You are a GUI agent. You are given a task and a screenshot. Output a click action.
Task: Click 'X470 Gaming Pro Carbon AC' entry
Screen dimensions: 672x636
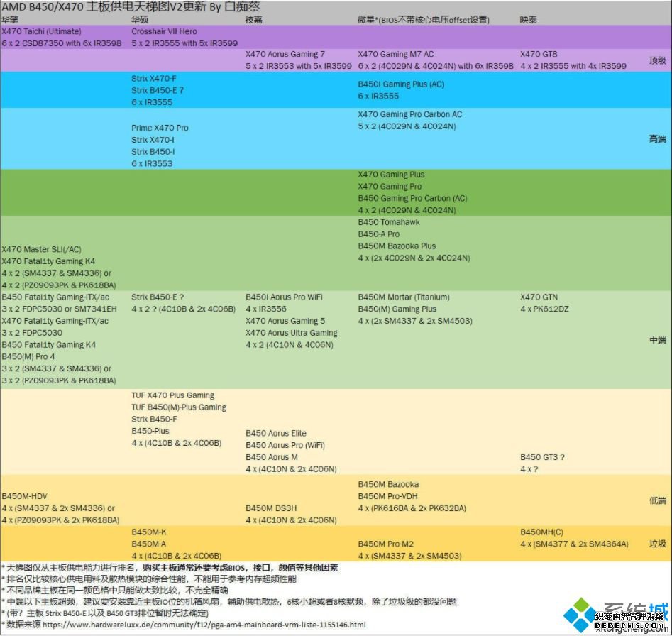(410, 114)
